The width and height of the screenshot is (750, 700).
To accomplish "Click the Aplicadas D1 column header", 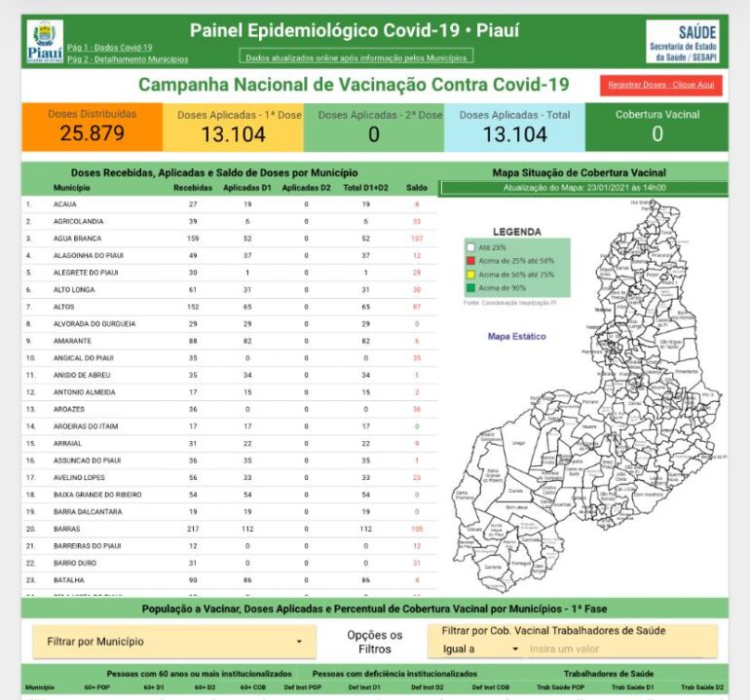I will [x=247, y=187].
